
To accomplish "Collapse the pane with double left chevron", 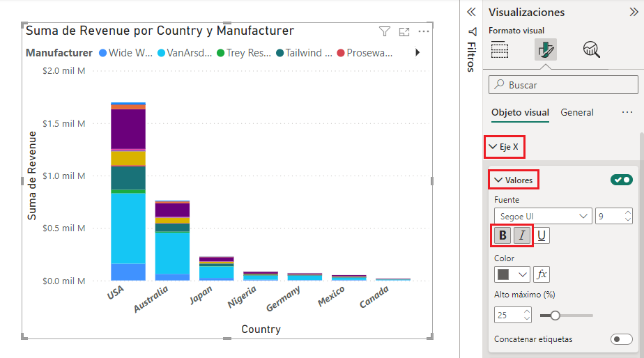I will click(x=471, y=12).
